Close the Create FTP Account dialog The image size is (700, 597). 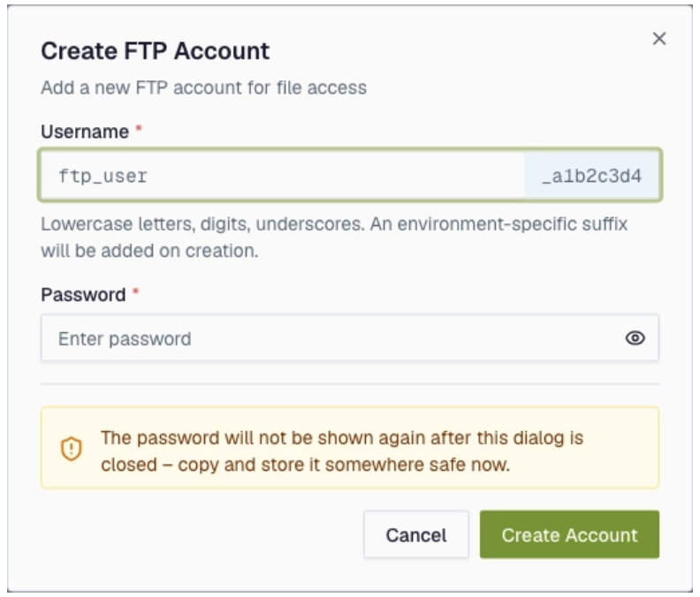[x=659, y=39]
